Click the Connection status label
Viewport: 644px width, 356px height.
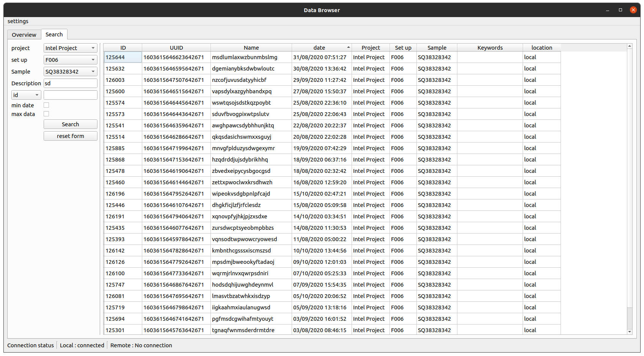30,345
